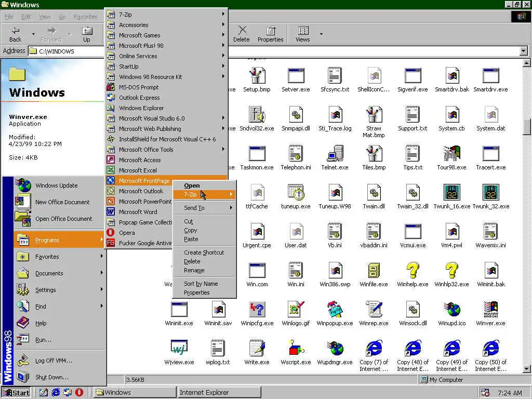Expand the Favorites Start menu submenu

[x=60, y=257]
